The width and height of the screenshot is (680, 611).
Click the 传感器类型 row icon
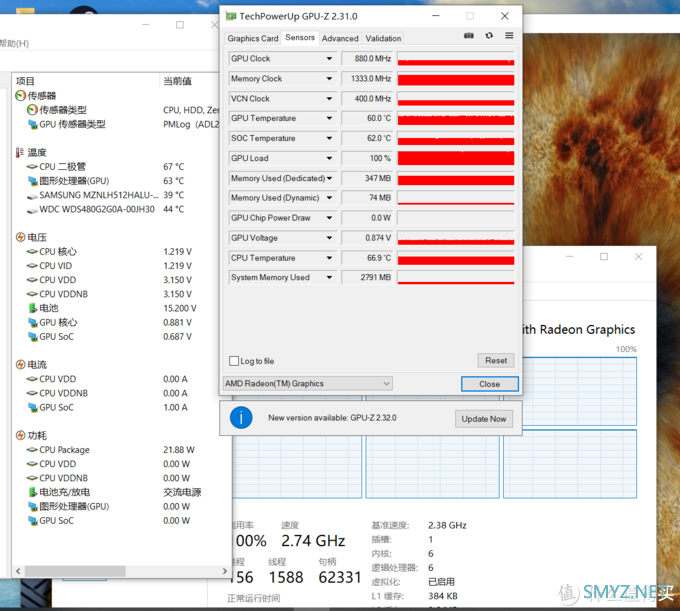point(32,110)
